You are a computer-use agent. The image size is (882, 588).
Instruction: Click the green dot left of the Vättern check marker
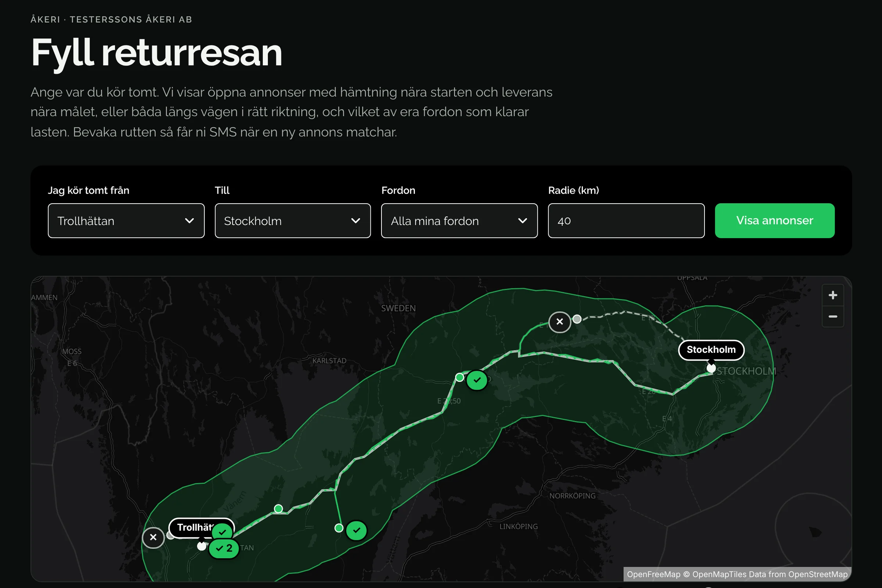pos(338,528)
